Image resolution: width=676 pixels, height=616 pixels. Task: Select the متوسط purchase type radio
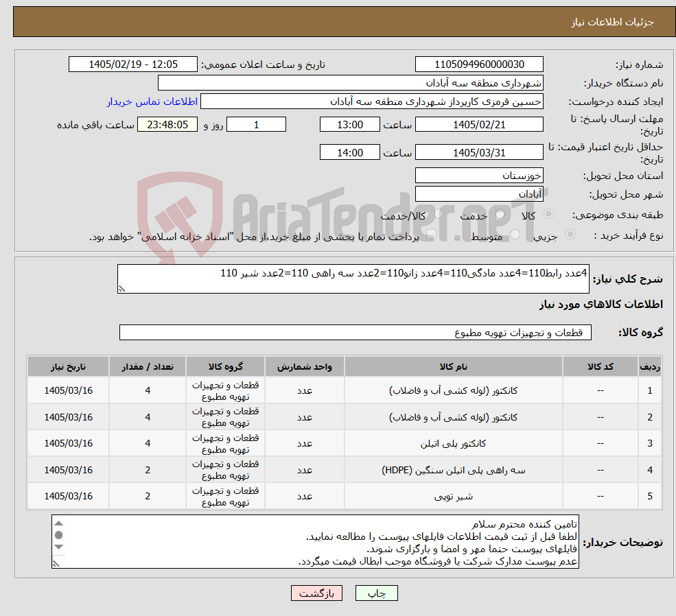pos(515,235)
